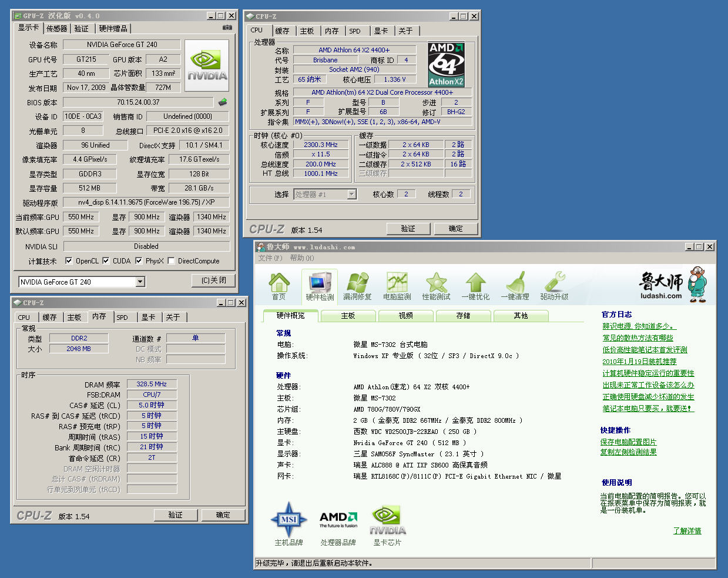
Task: Toggle the OpenCL checkbox
Action: click(x=69, y=260)
